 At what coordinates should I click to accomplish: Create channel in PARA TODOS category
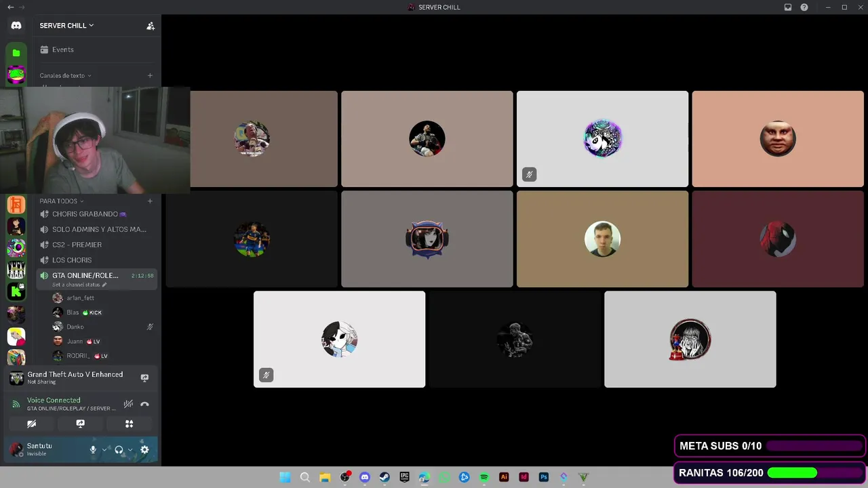[150, 201]
